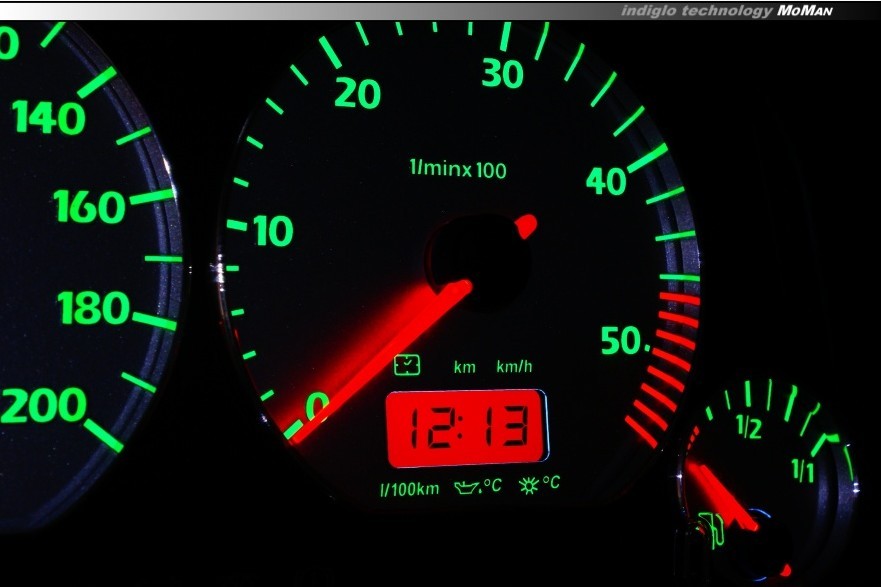Click the "indiglo technology MoMan" header text
Image resolution: width=881 pixels, height=587 pixels.
click(726, 11)
